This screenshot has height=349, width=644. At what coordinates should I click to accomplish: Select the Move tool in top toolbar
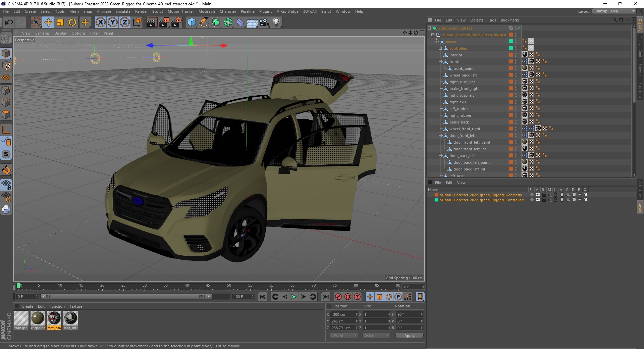click(x=48, y=22)
